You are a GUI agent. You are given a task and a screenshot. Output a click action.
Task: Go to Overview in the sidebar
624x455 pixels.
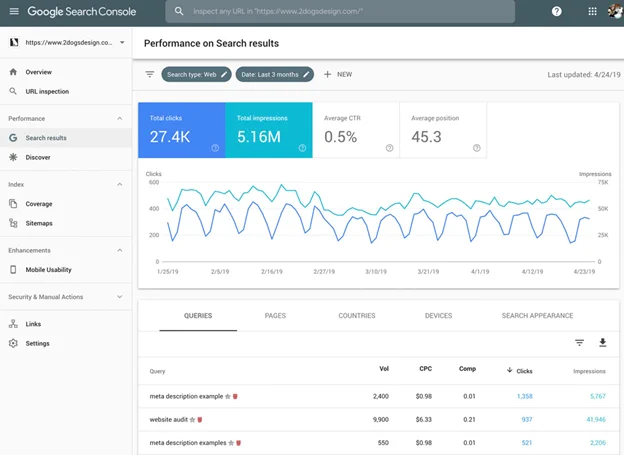[39, 72]
